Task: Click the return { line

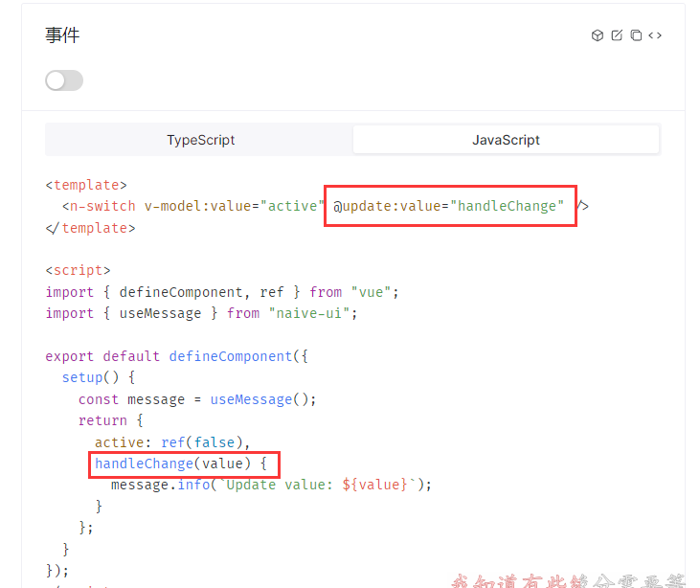Action: point(111,420)
